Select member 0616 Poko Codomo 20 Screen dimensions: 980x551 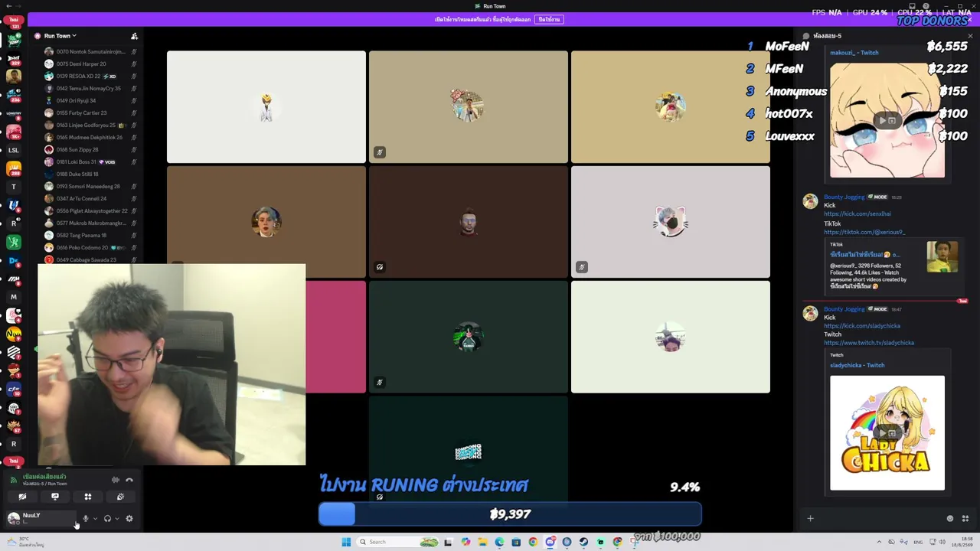90,247
